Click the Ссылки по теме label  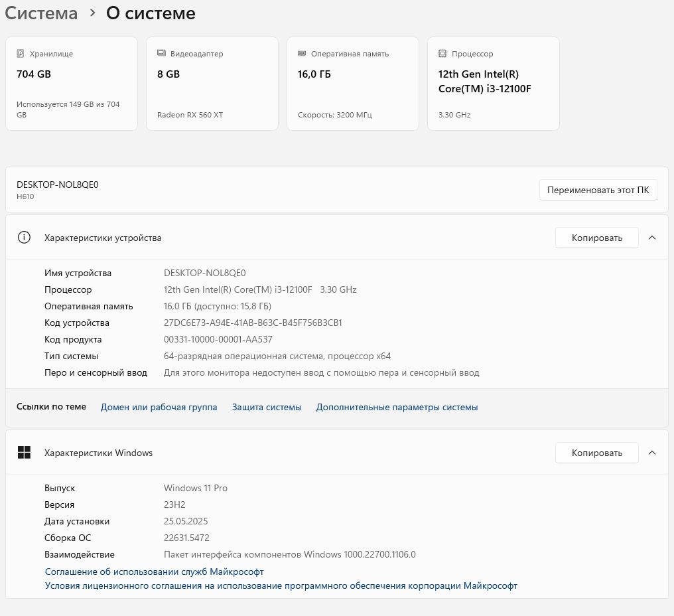tap(51, 406)
